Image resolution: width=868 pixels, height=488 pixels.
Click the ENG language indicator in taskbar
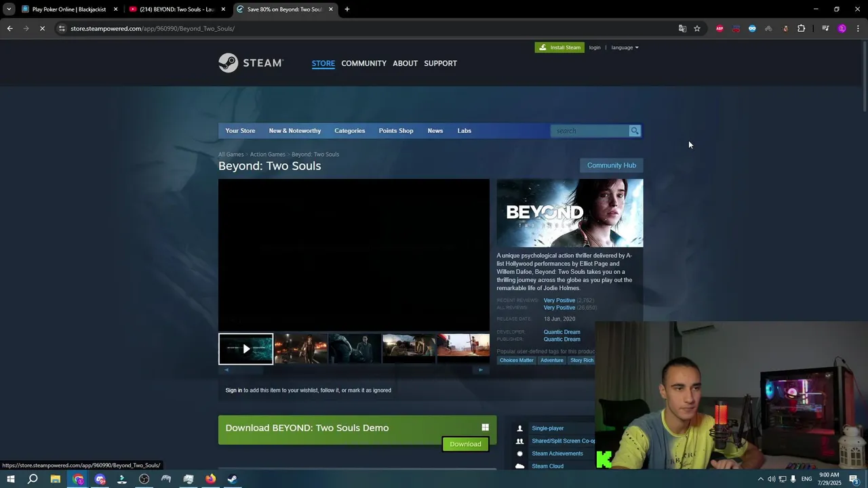click(x=806, y=479)
